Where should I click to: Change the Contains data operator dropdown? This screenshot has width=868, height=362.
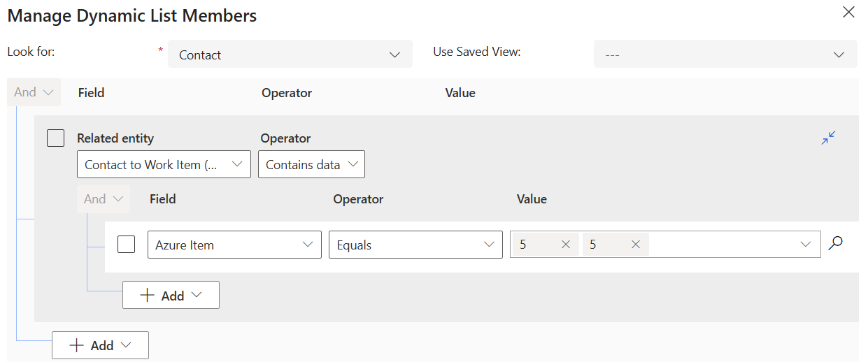[x=311, y=165]
